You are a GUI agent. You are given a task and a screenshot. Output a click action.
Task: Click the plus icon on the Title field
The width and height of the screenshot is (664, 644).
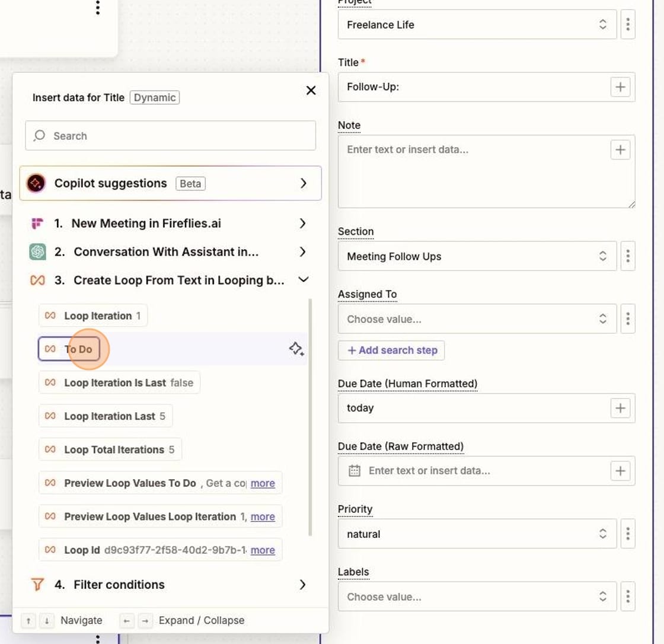(x=620, y=87)
